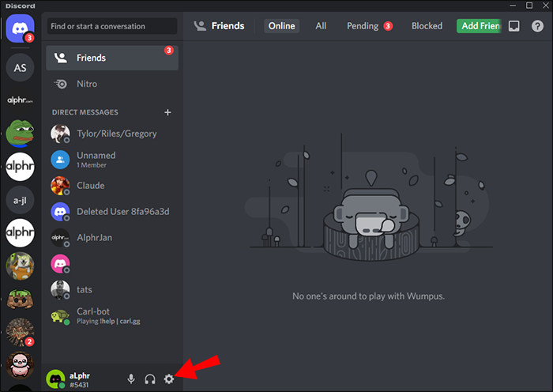Minimize the Discord window

(513, 6)
